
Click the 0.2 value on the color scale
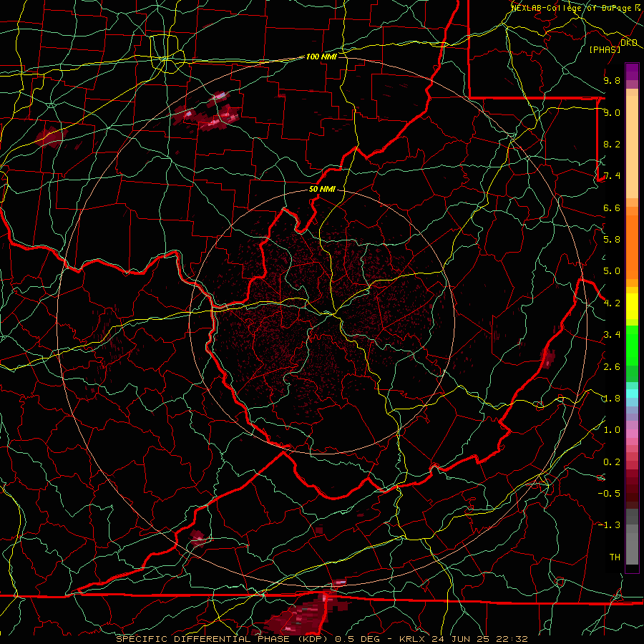tap(612, 462)
